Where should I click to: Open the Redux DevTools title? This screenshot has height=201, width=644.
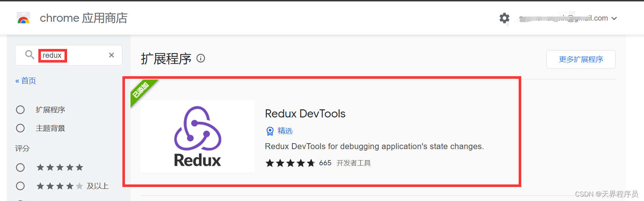(x=305, y=114)
